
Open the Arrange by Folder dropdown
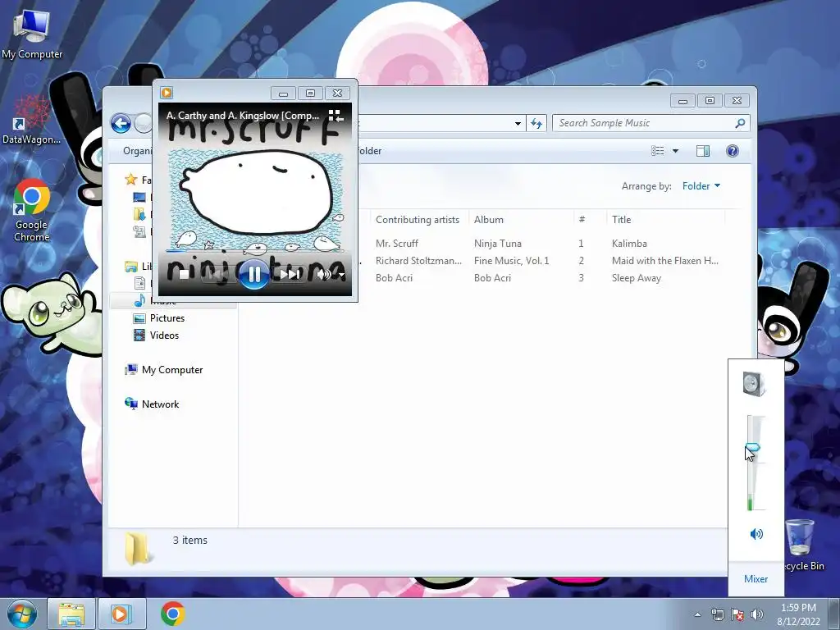point(701,186)
